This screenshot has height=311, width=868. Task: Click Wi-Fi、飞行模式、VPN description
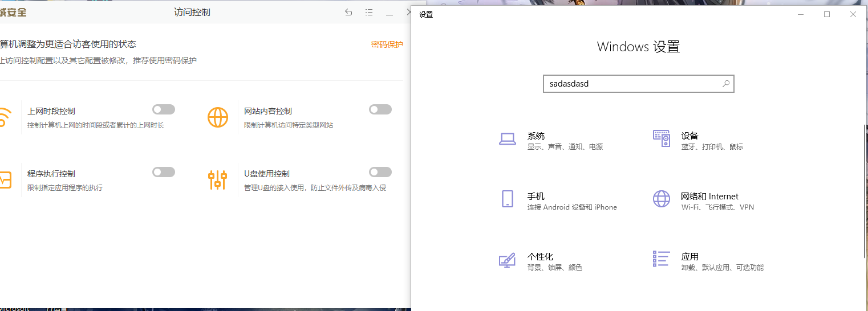(x=717, y=207)
